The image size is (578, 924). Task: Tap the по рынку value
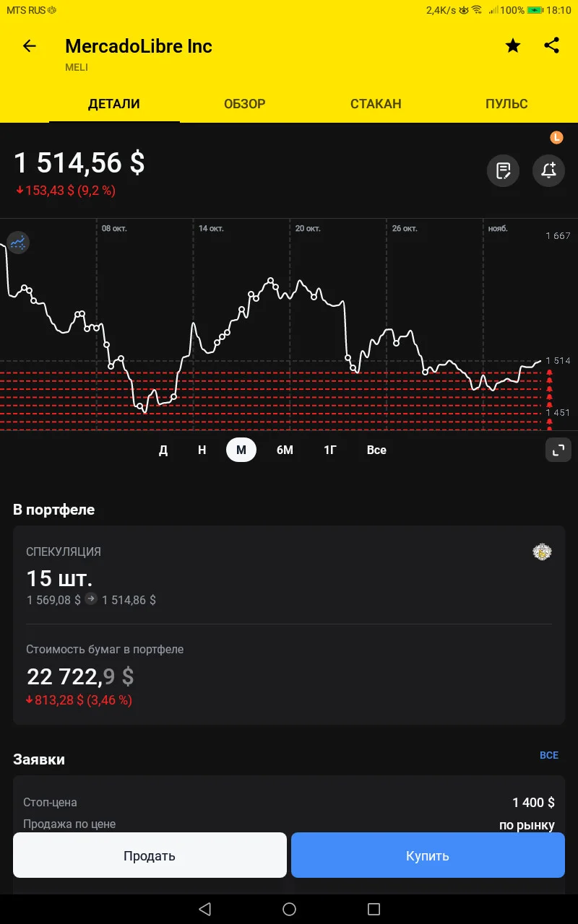tap(527, 825)
